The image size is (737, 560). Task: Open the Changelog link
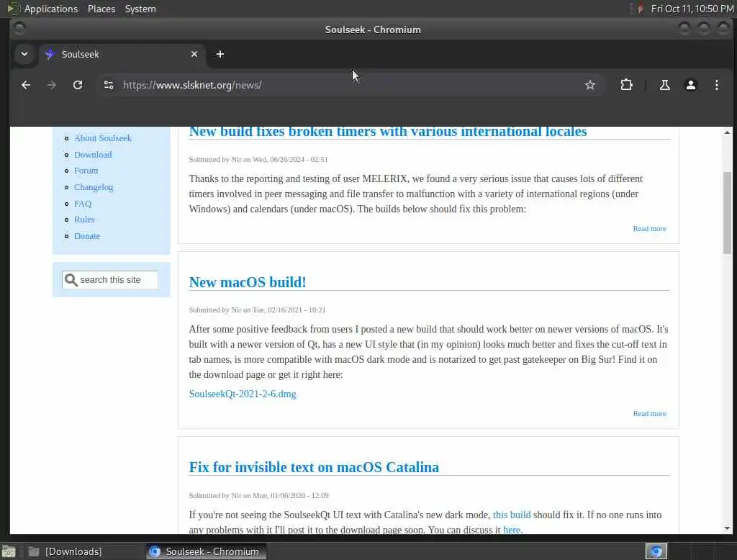click(94, 187)
